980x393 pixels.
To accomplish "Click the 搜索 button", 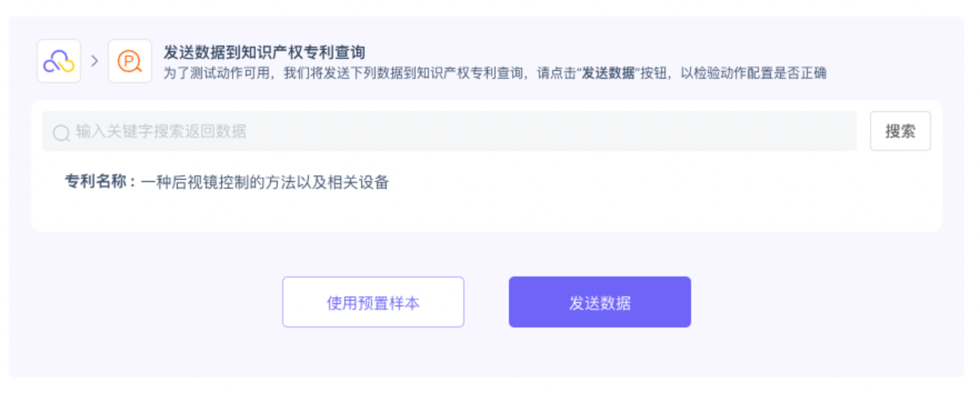I will [x=900, y=131].
